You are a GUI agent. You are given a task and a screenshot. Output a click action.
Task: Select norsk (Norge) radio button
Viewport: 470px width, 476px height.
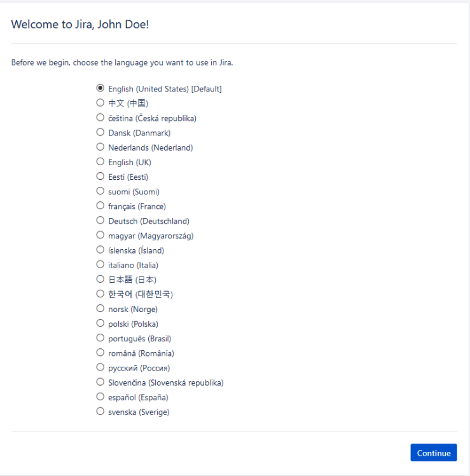[x=100, y=309]
